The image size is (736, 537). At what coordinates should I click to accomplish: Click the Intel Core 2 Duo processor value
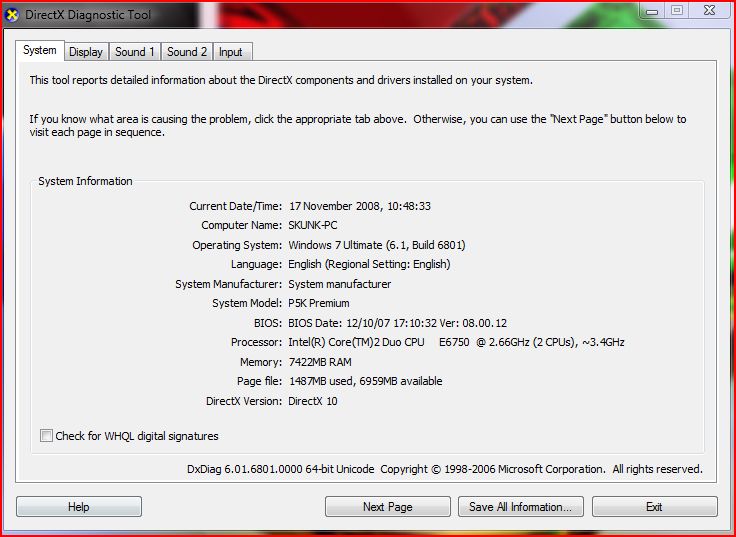coord(456,342)
